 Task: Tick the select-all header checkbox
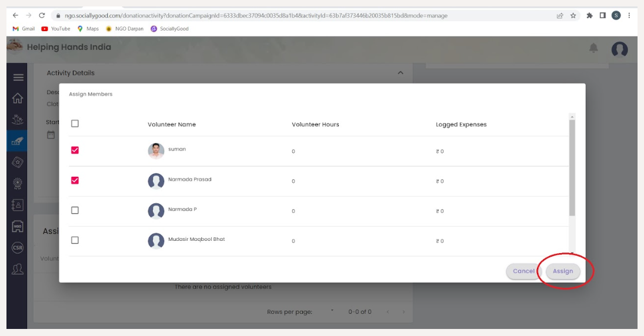click(x=75, y=123)
